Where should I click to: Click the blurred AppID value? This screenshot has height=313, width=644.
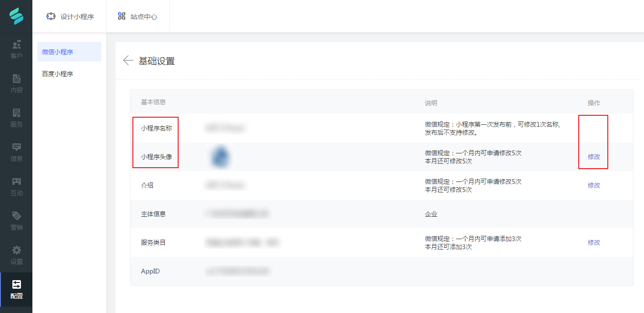238,271
